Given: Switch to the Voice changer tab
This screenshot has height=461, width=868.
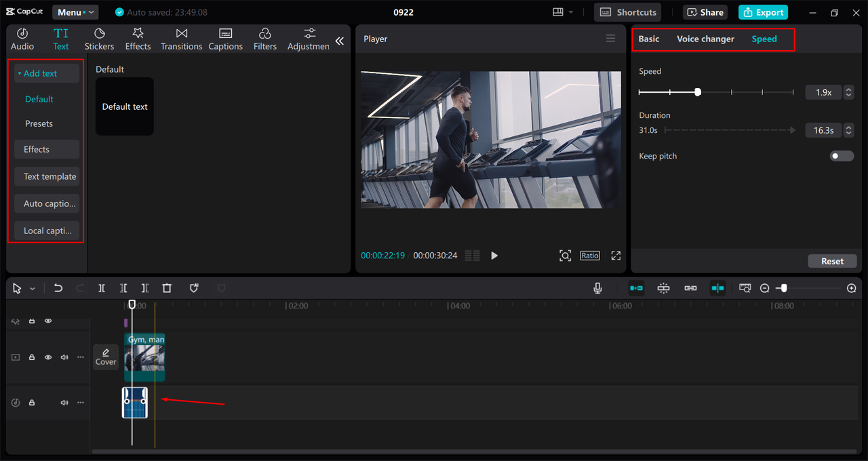Looking at the screenshot, I should (705, 39).
